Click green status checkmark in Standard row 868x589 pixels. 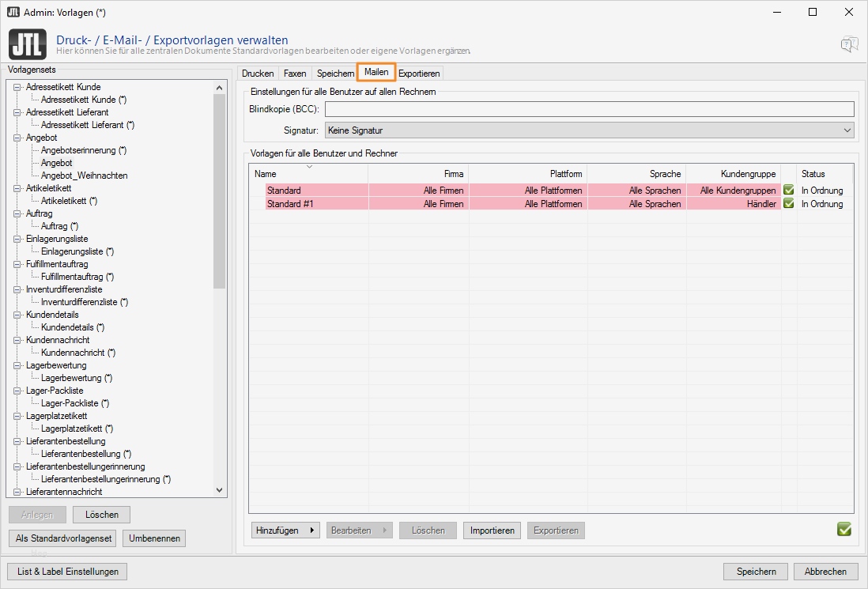click(789, 190)
